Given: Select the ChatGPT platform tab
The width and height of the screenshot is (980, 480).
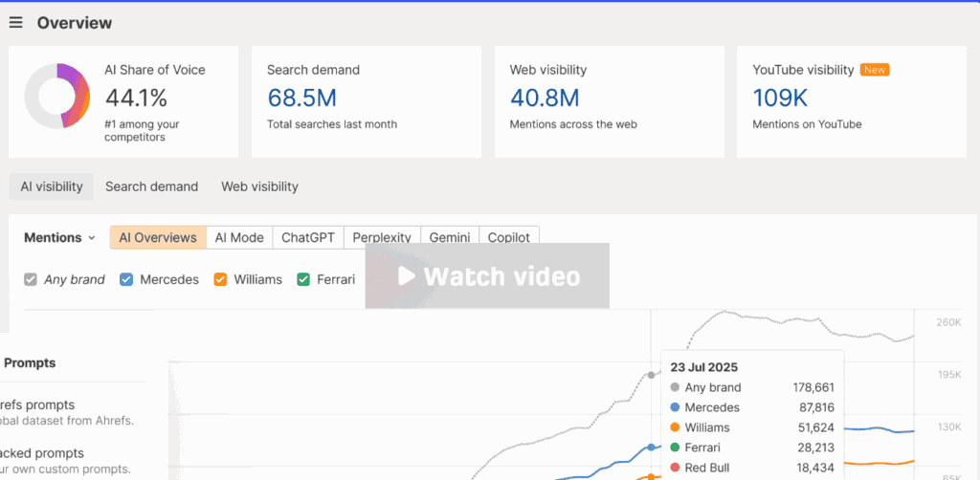Looking at the screenshot, I should 308,238.
